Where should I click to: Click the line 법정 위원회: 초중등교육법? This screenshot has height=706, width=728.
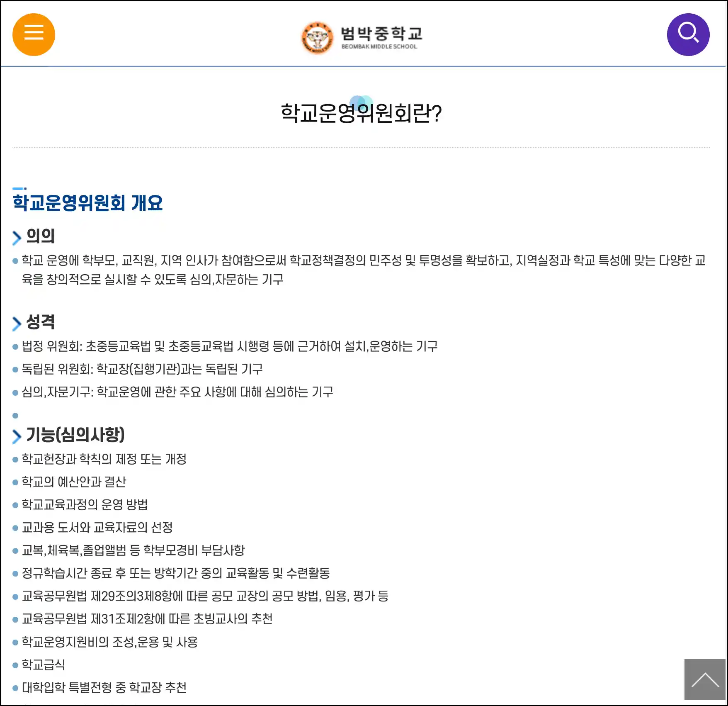click(230, 346)
